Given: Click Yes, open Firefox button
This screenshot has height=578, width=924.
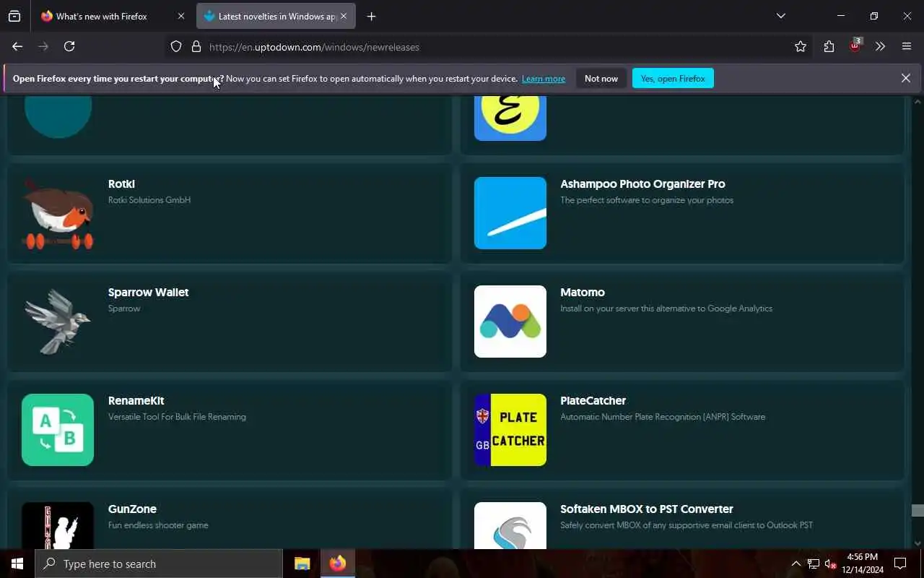Looking at the screenshot, I should click(673, 78).
